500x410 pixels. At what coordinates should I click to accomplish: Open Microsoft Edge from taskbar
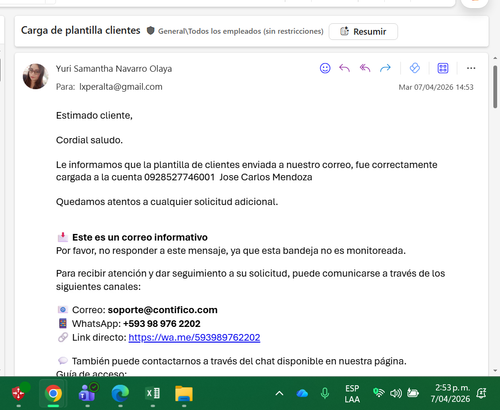(x=120, y=394)
